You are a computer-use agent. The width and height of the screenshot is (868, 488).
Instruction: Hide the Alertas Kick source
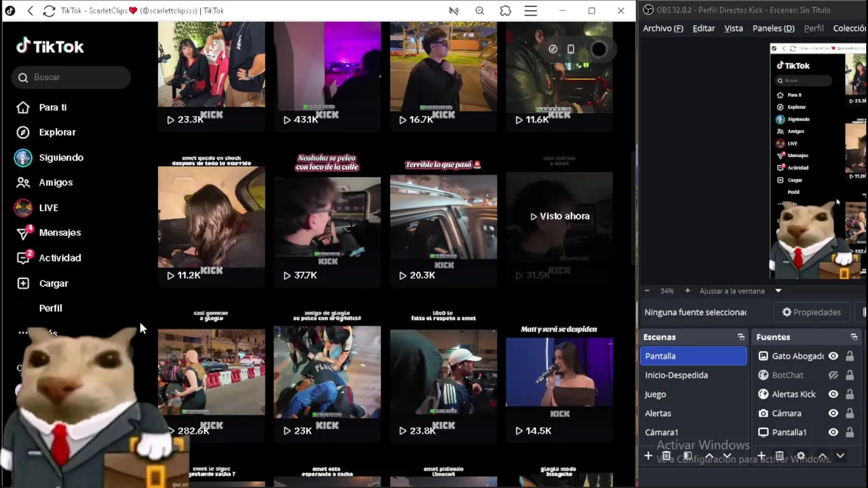click(x=833, y=394)
